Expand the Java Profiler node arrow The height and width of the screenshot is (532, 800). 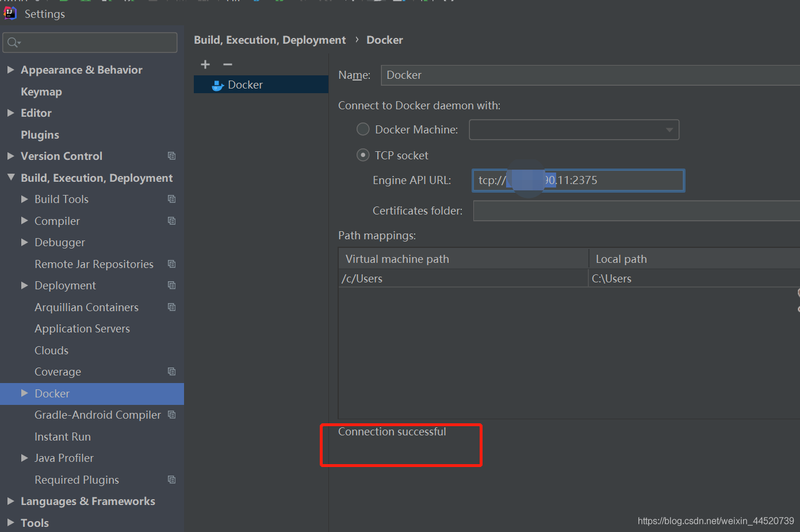click(x=24, y=458)
